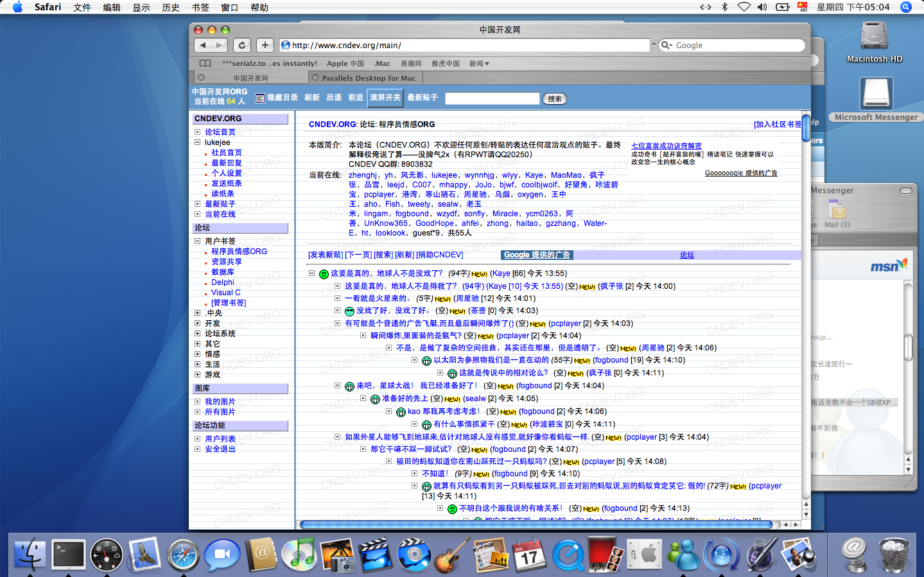
Task: Click the add bookmark plus button
Action: (265, 45)
